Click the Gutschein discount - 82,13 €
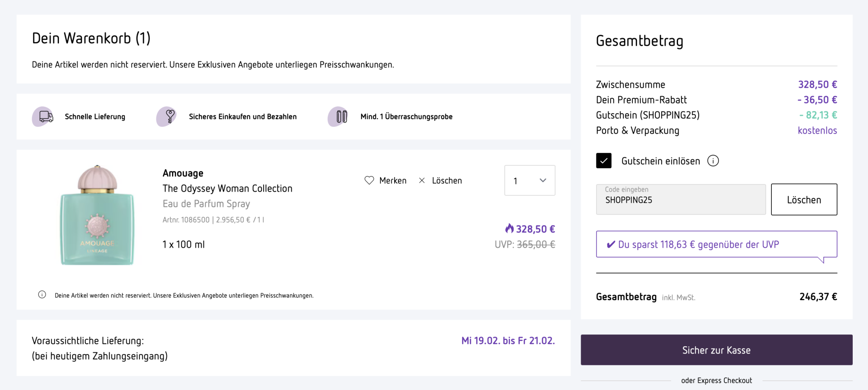 818,115
